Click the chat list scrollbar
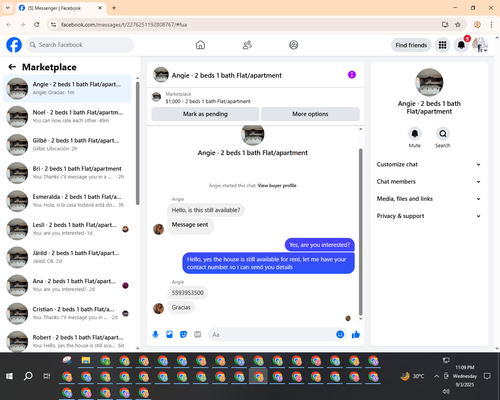 tap(138, 143)
